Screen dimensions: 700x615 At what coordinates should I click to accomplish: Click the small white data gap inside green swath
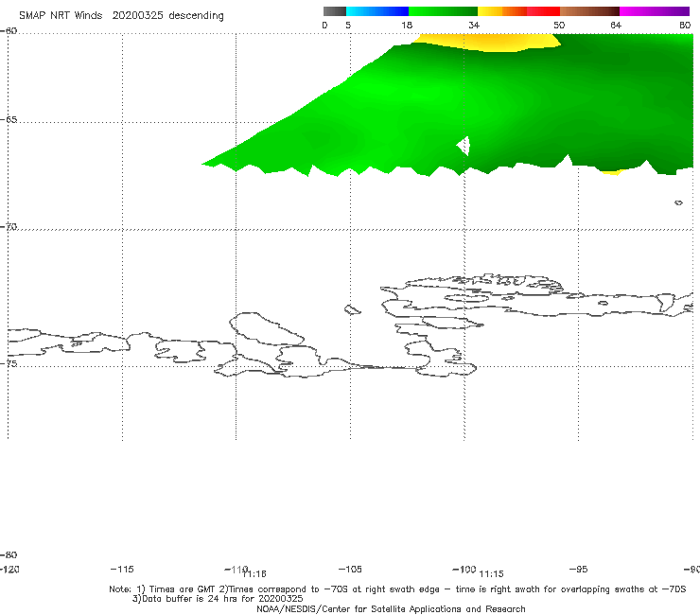pos(464,146)
